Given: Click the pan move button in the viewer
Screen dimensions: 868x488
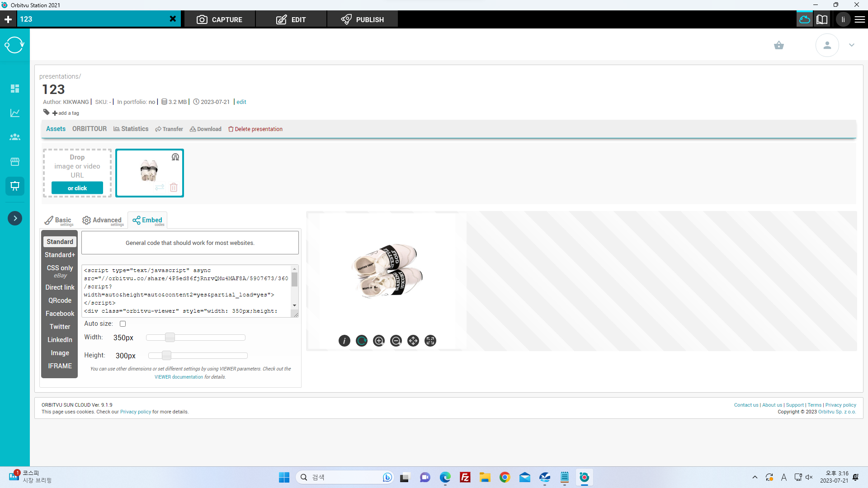Looking at the screenshot, I should click(413, 341).
